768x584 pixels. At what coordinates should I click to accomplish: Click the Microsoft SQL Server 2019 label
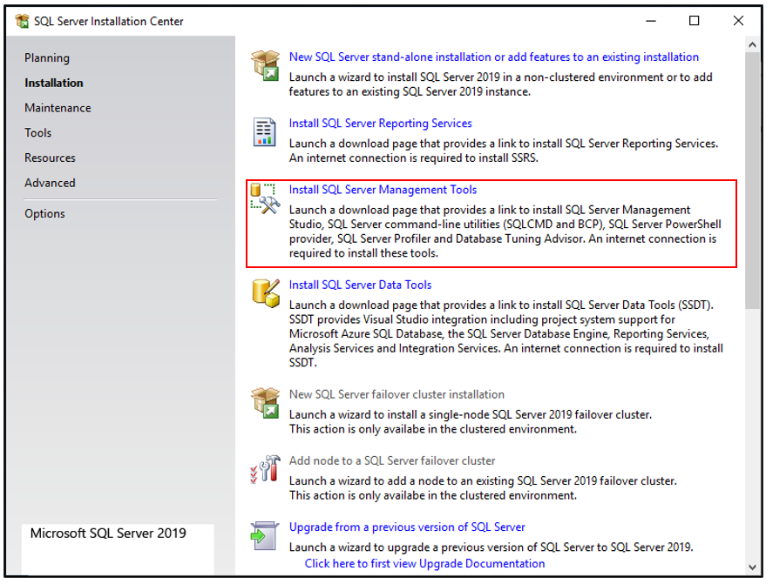click(108, 533)
